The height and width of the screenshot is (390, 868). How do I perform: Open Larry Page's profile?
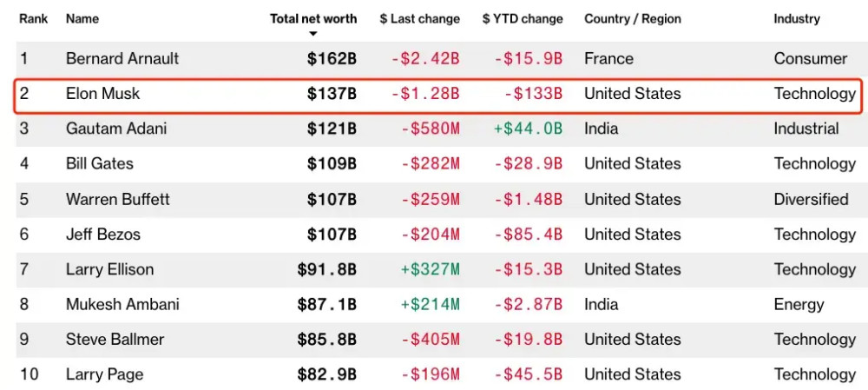tap(105, 374)
